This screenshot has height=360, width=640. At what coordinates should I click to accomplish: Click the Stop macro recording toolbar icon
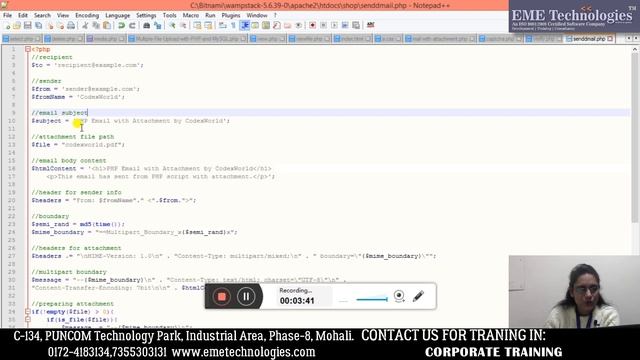324,26
